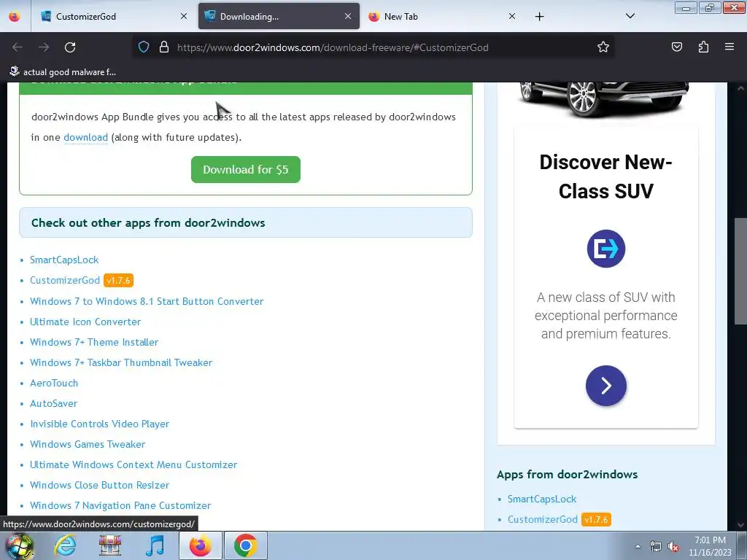Click the browser forward arrow
Screen dimensions: 747x560
44,47
